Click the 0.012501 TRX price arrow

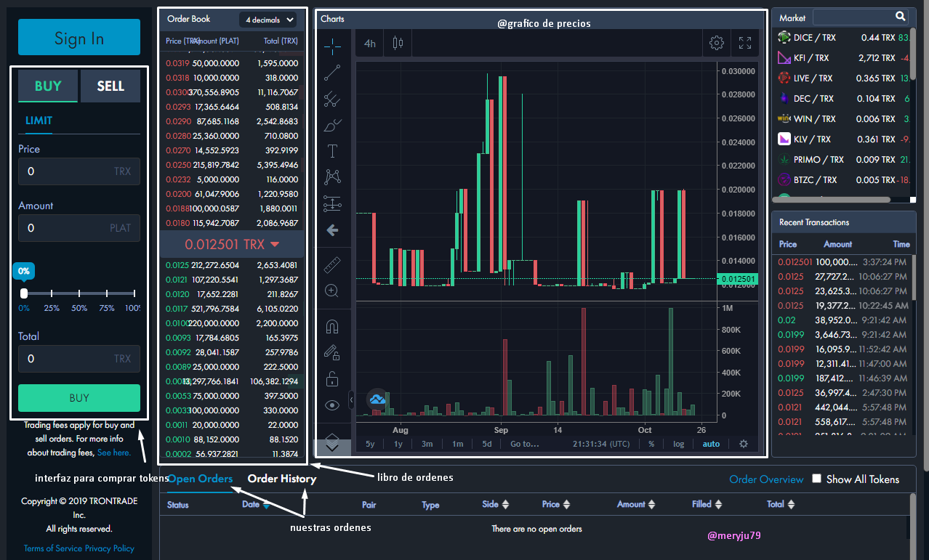[x=275, y=244]
